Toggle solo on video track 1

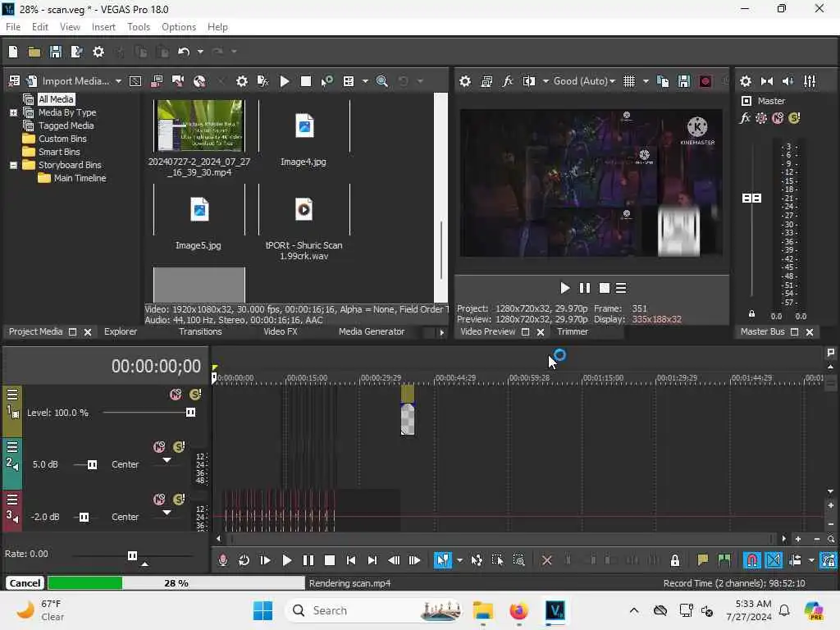[195, 395]
